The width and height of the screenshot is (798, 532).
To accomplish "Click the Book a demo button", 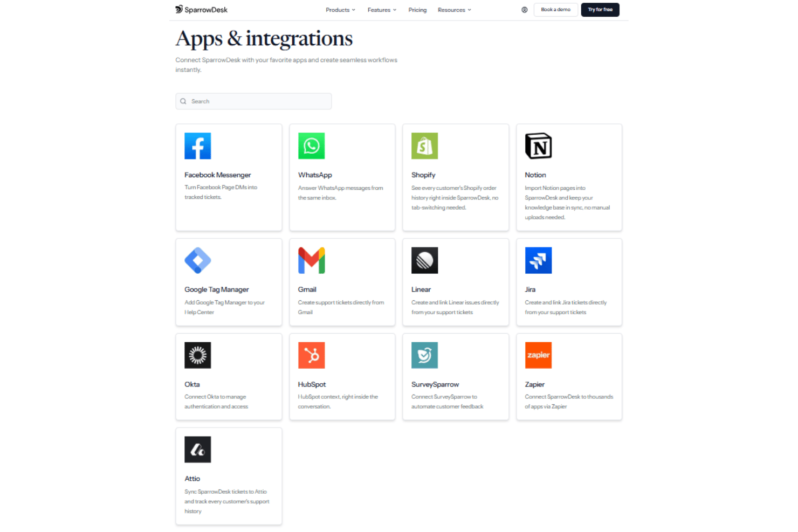I will (x=556, y=10).
